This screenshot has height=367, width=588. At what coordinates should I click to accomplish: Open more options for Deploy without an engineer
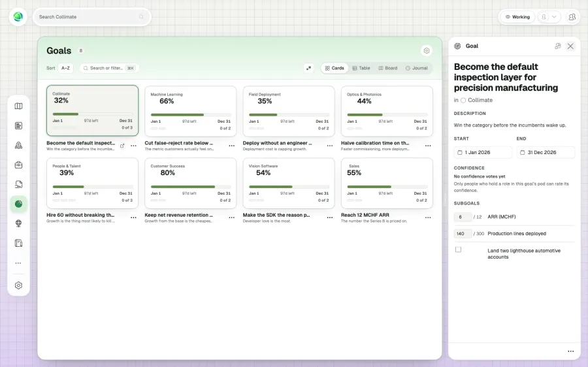tap(330, 146)
